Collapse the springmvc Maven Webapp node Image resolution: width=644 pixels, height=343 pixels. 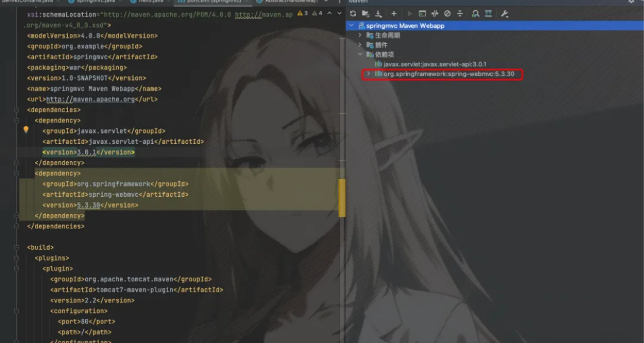coord(351,25)
